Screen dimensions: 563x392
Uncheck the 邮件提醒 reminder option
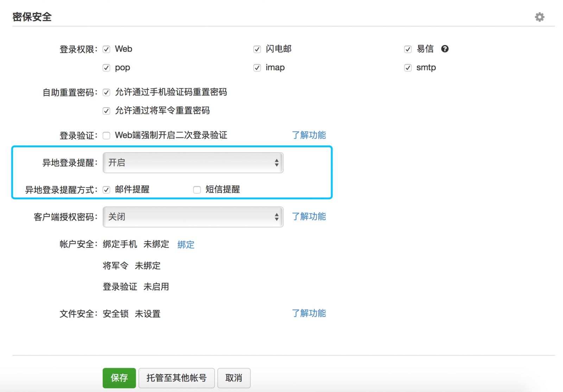[x=106, y=189]
